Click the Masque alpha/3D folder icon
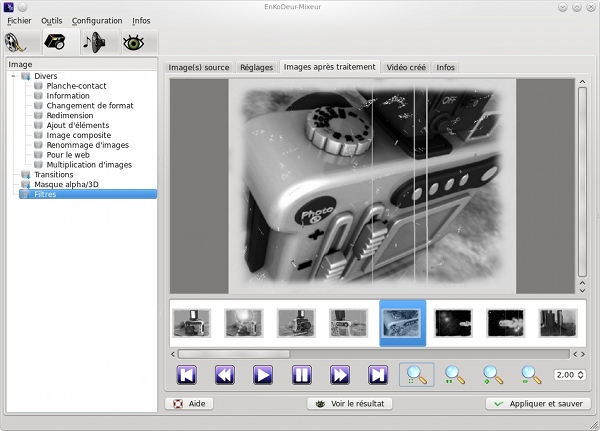The width and height of the screenshot is (600, 431). pyautogui.click(x=26, y=184)
